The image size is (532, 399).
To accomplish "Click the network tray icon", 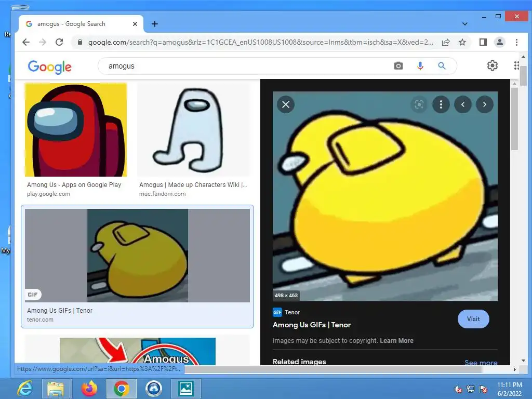I will [471, 389].
